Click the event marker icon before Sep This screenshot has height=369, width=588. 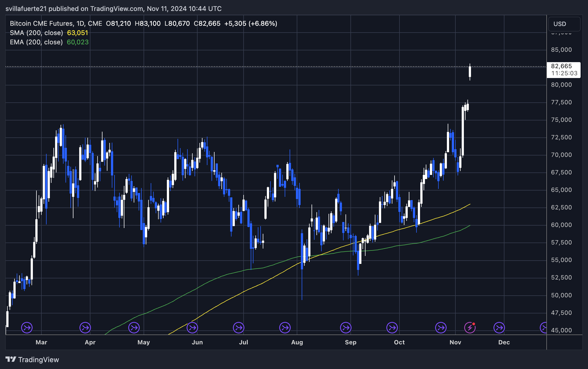point(346,327)
